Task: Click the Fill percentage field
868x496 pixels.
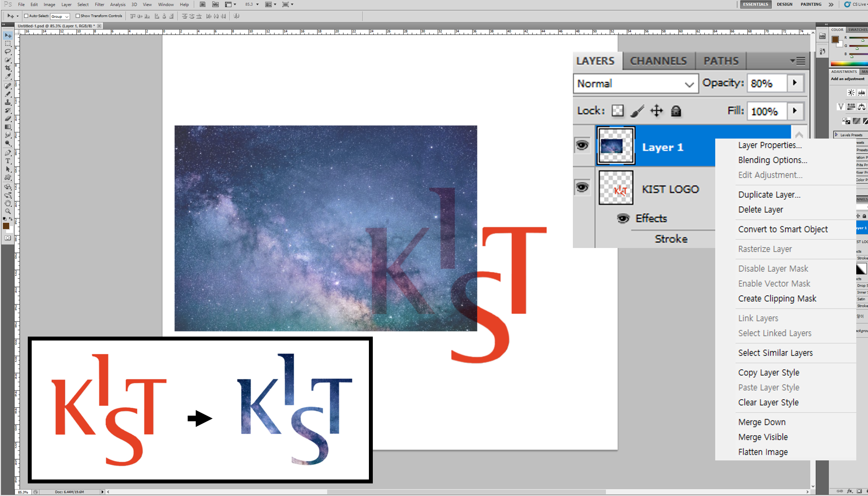Action: [766, 112]
